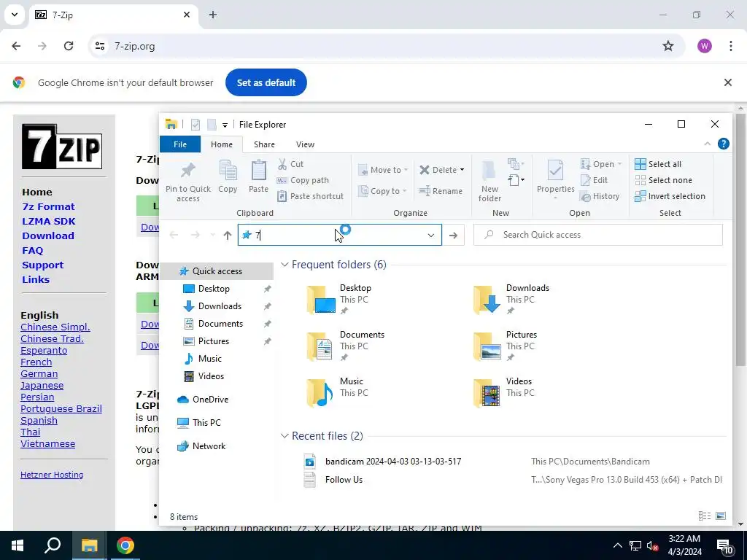Open the Open command dropdown arrow
Image resolution: width=747 pixels, height=560 pixels.
tap(619, 164)
